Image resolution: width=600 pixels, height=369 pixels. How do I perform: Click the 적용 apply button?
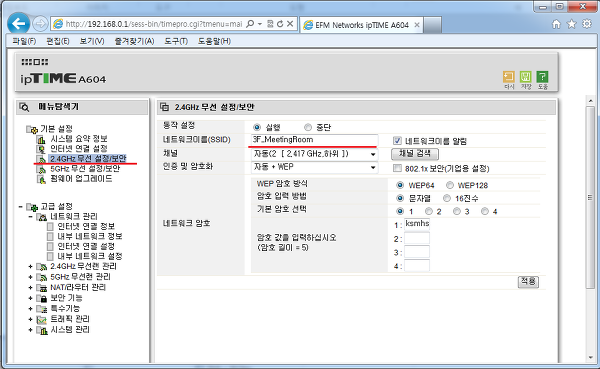(528, 282)
